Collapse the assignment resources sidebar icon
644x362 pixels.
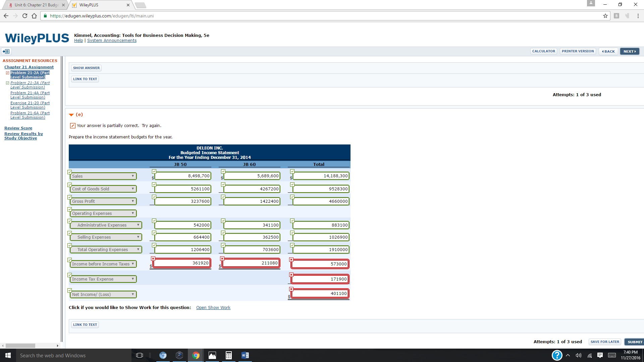point(6,51)
